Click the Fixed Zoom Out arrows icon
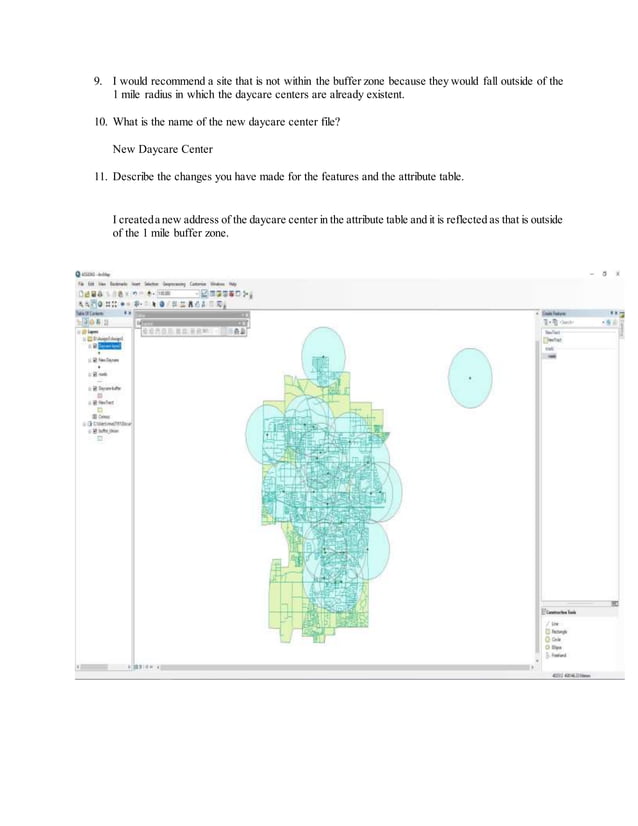 coord(114,304)
